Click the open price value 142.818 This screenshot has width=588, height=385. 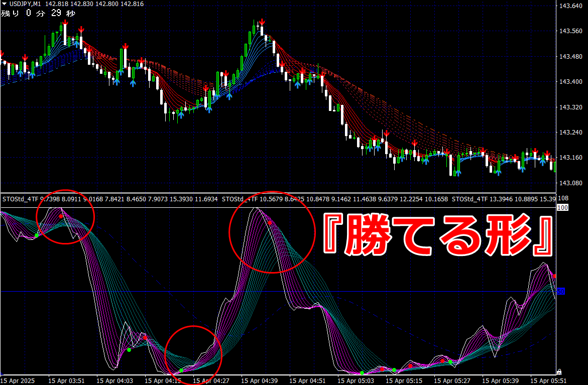pos(57,4)
